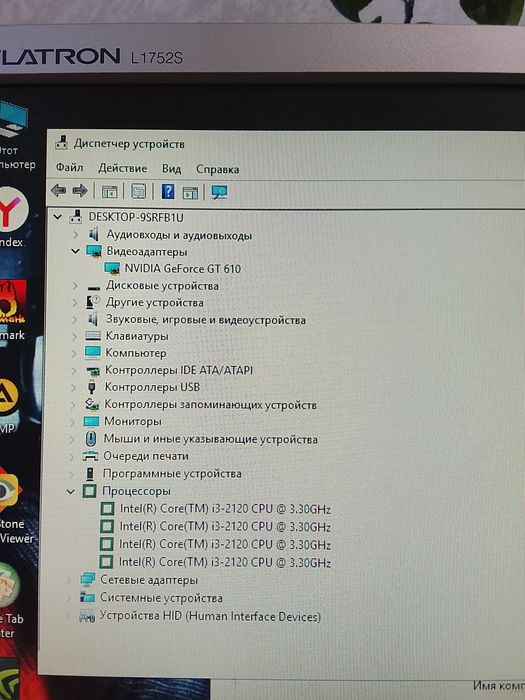Click the Устройства HID icon
The width and height of the screenshot is (525, 700).
(87, 617)
